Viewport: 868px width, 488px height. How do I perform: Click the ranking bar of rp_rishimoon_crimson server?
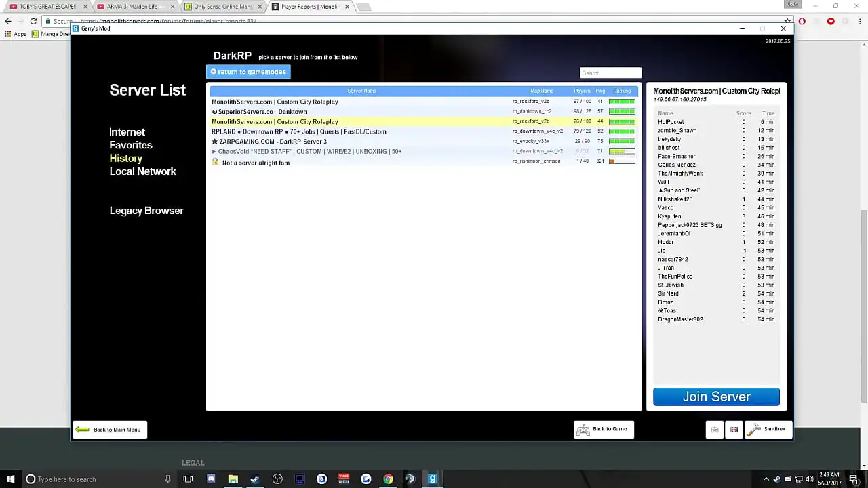coord(622,161)
